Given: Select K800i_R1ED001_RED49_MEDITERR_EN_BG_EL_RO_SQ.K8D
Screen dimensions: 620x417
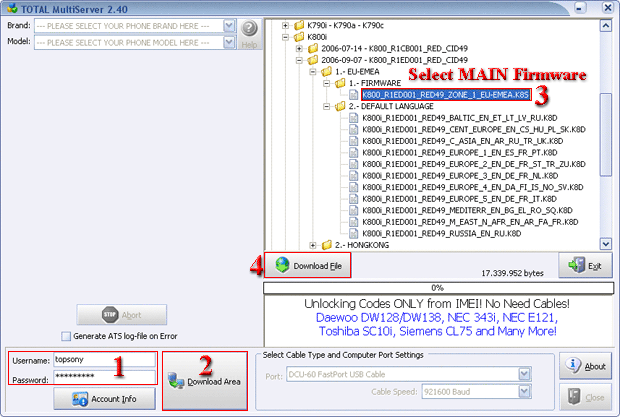Looking at the screenshot, I should point(467,210).
